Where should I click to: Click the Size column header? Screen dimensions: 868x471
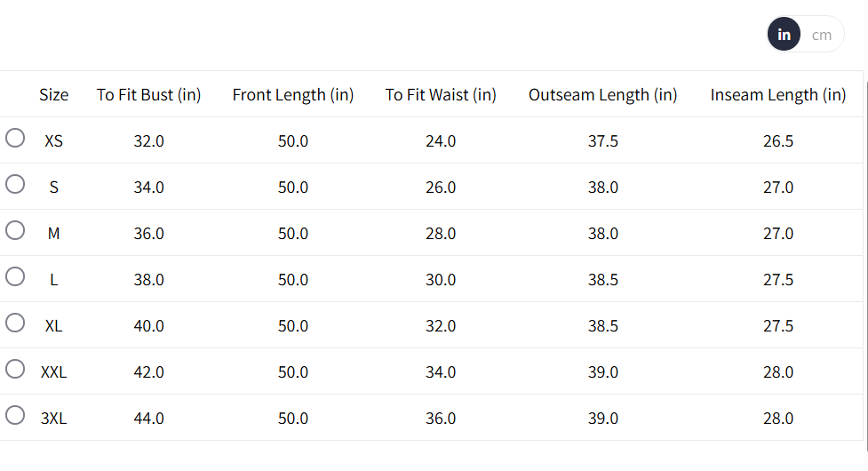pos(53,95)
